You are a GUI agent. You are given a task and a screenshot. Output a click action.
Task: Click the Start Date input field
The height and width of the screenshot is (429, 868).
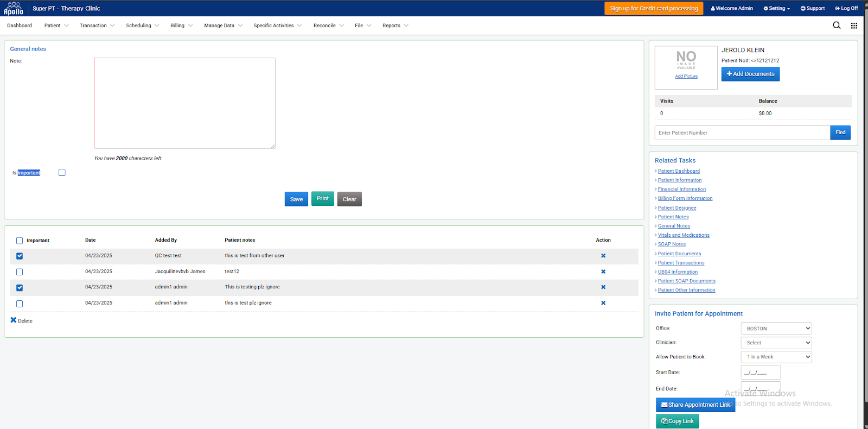click(x=760, y=373)
